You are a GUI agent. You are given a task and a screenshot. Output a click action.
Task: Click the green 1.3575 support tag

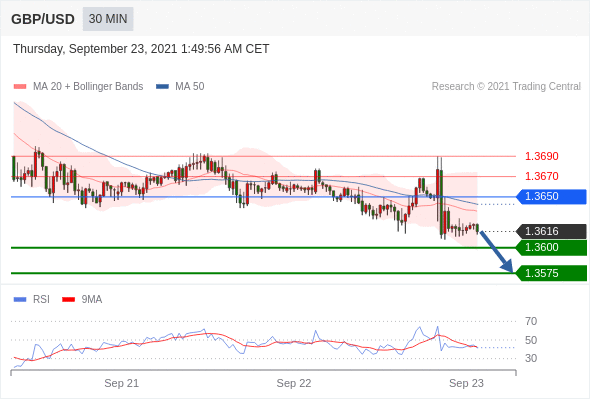tap(551, 273)
